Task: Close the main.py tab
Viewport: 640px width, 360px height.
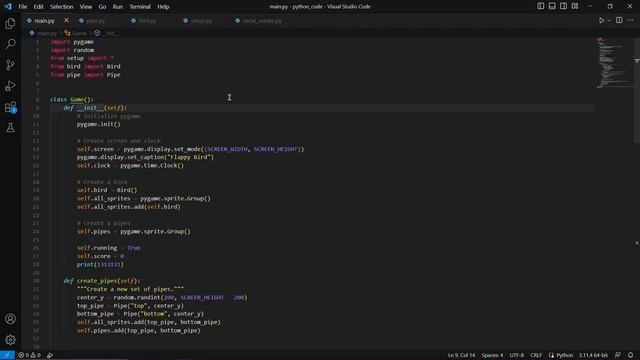Action: point(67,20)
